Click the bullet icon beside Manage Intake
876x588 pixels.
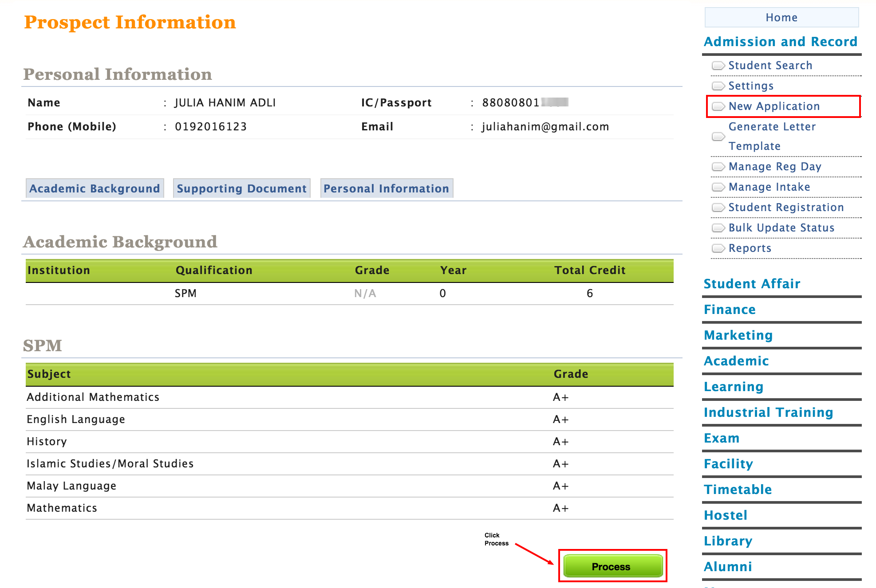(x=718, y=187)
